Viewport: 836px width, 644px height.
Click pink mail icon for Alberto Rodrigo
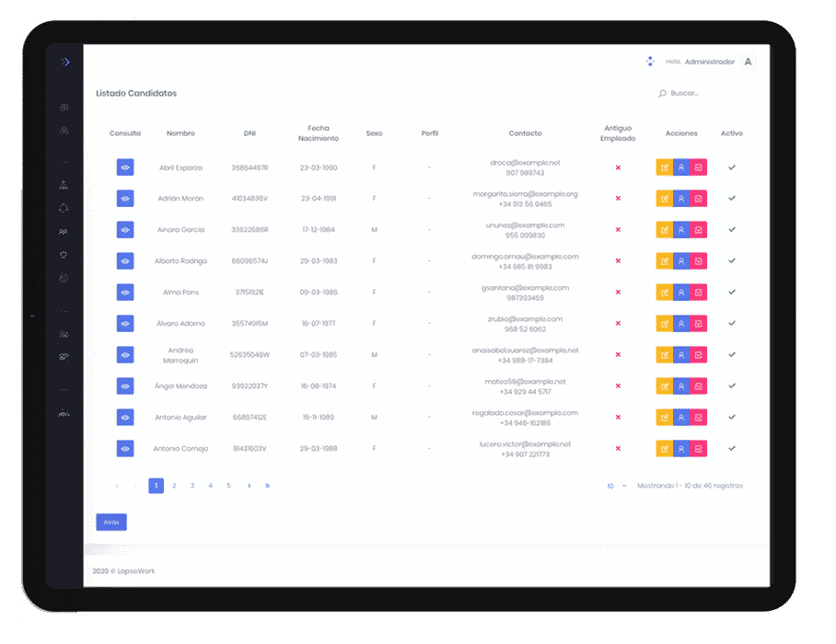(699, 261)
